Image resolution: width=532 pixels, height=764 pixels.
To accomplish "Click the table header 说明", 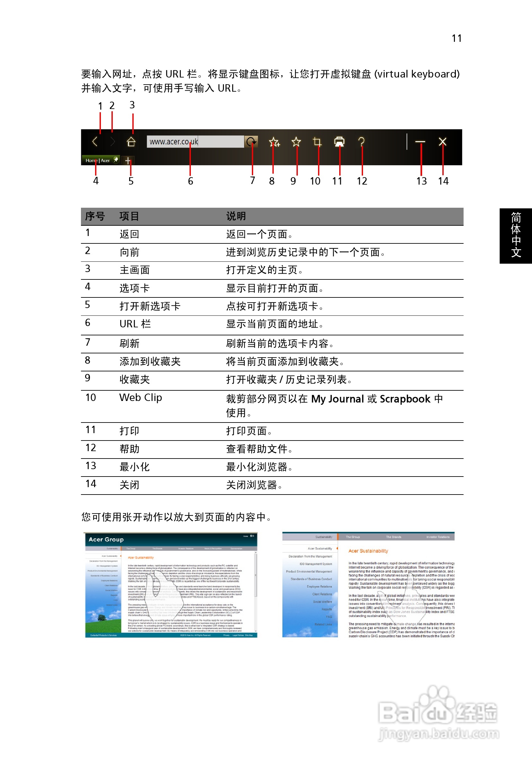I will point(236,216).
